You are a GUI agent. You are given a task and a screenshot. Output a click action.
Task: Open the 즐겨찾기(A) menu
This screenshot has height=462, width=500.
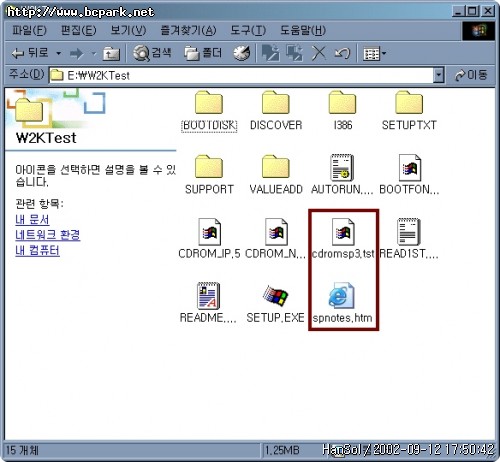(188, 31)
